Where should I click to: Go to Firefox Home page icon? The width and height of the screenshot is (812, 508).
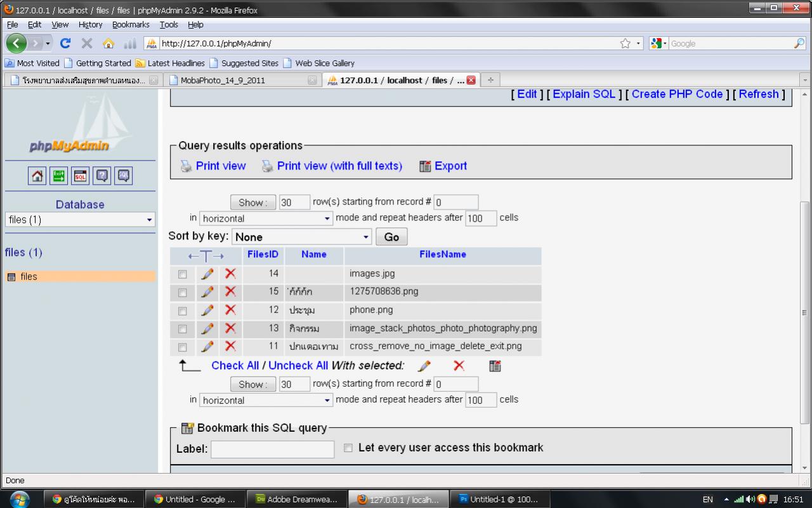108,43
